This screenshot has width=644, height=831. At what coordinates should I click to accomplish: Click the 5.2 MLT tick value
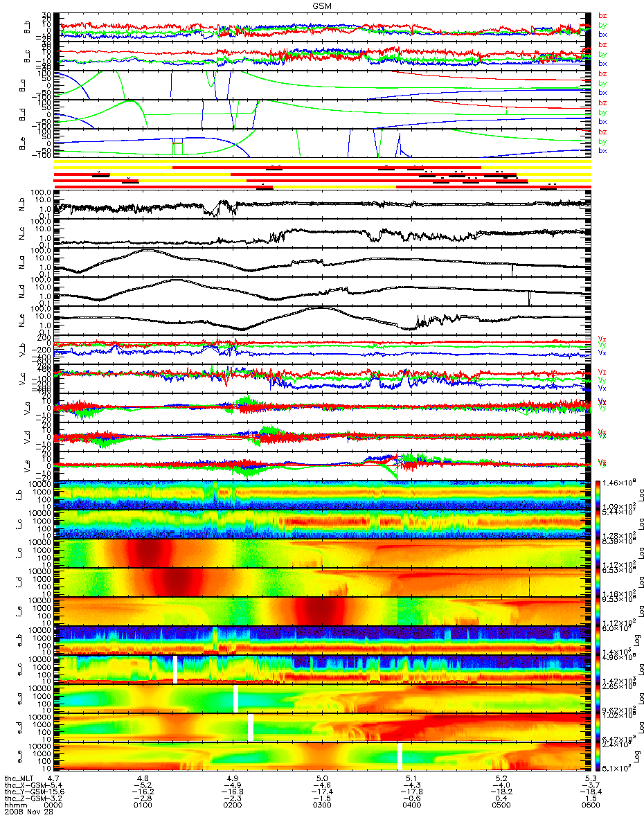pos(501,778)
